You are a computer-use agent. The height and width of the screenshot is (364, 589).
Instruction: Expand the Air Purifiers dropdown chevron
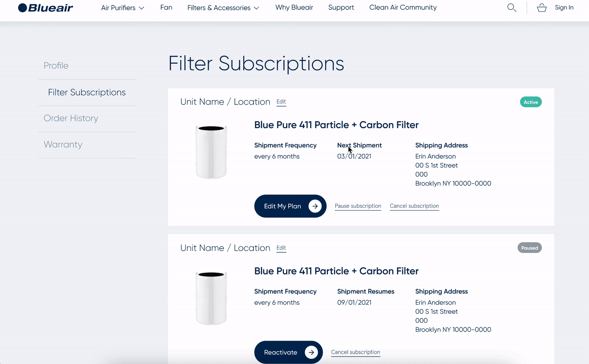[x=142, y=8]
